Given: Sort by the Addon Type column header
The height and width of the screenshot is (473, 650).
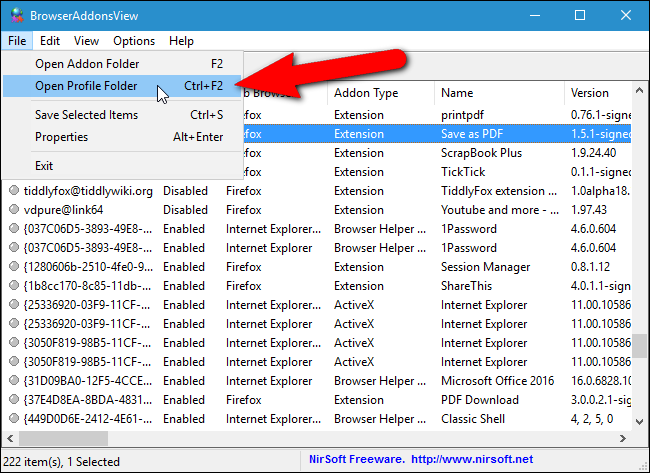Looking at the screenshot, I should click(x=381, y=93).
